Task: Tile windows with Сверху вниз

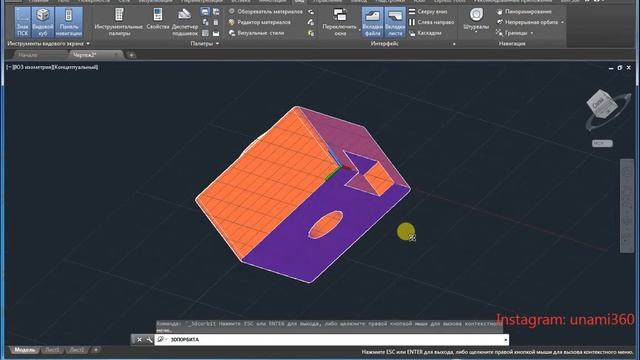Action: pyautogui.click(x=428, y=12)
